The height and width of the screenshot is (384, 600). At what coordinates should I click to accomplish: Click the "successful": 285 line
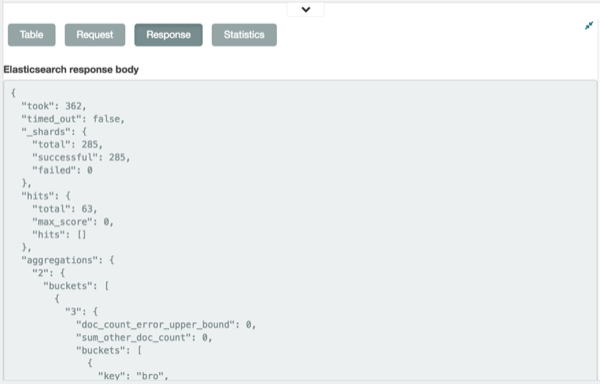pyautogui.click(x=81, y=158)
